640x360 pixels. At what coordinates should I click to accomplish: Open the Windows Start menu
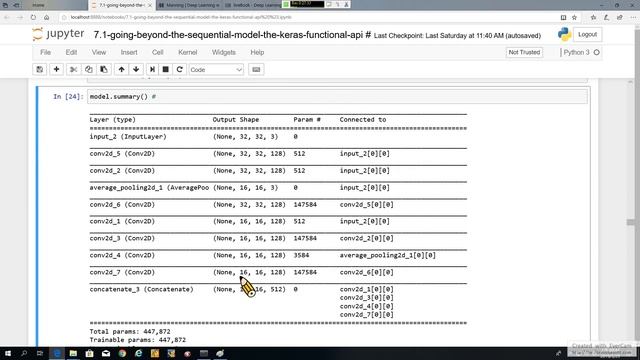pyautogui.click(x=8, y=353)
